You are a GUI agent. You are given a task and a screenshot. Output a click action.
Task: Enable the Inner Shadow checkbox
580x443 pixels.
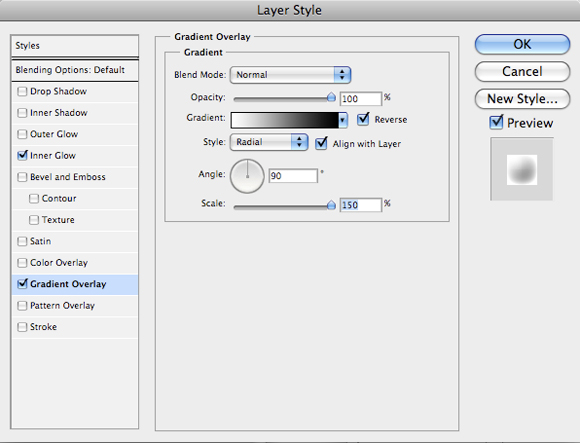pyautogui.click(x=22, y=113)
